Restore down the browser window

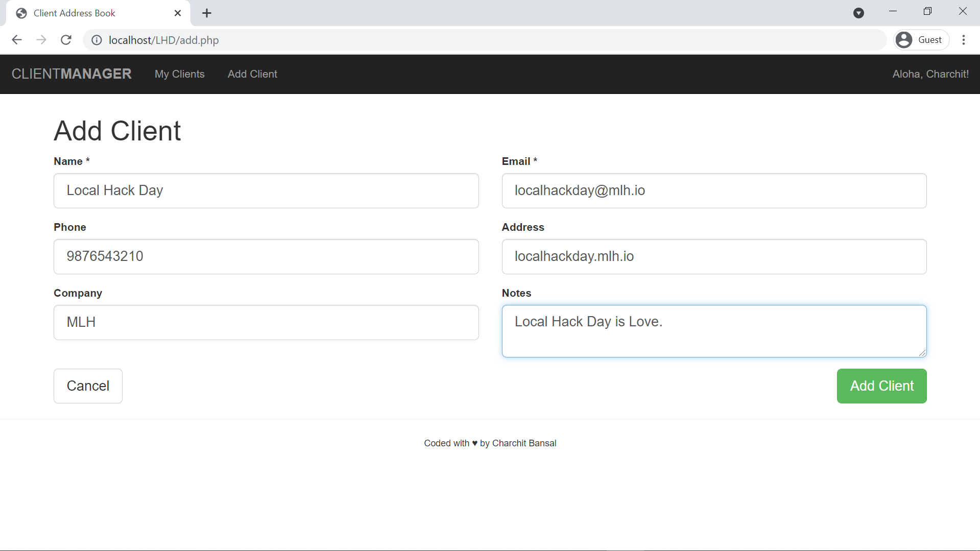928,11
